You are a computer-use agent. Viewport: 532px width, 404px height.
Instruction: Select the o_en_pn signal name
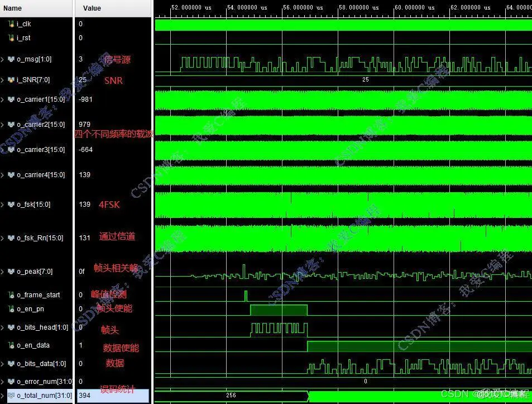30,309
